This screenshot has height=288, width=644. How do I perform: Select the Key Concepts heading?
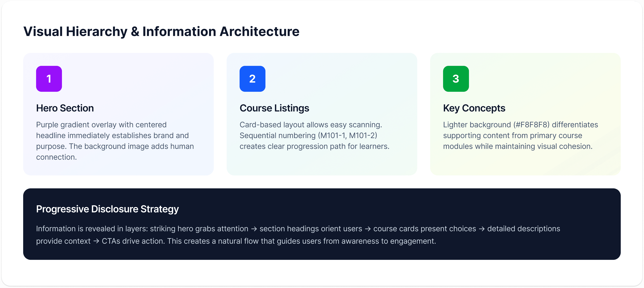[474, 108]
